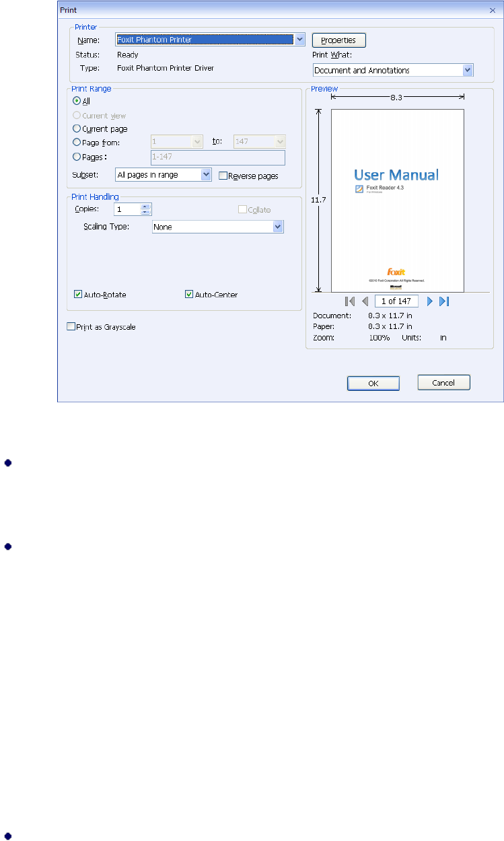Expand the Subset dropdown
The height and width of the screenshot is (841, 504).
[207, 175]
